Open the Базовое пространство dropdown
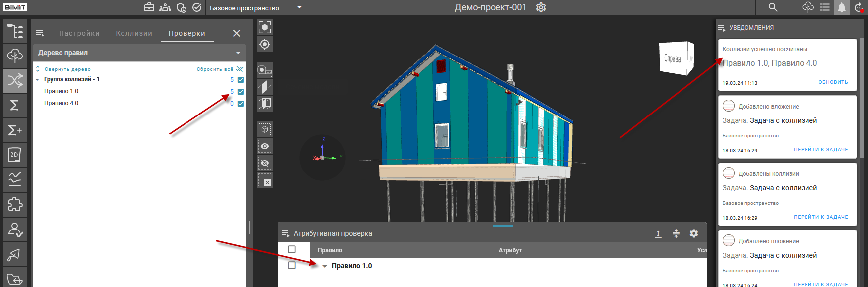 click(x=299, y=7)
